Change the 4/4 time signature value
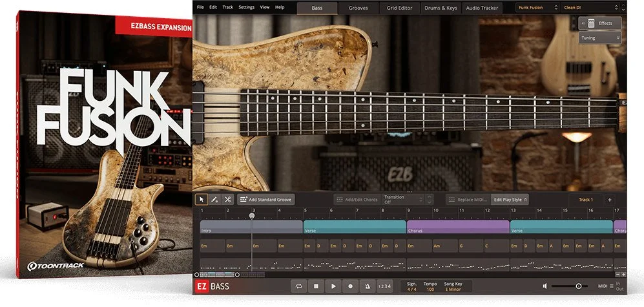 pos(411,290)
